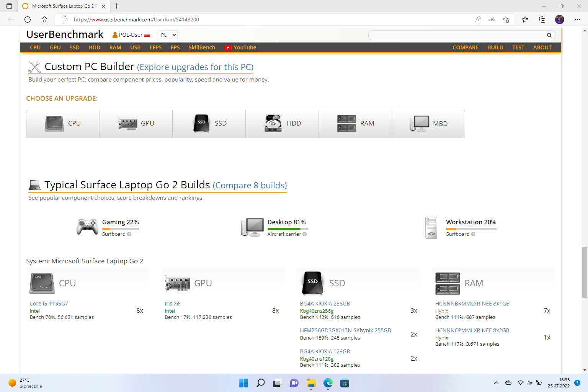
Task: Open the browser settings ellipsis menu
Action: [577, 20]
